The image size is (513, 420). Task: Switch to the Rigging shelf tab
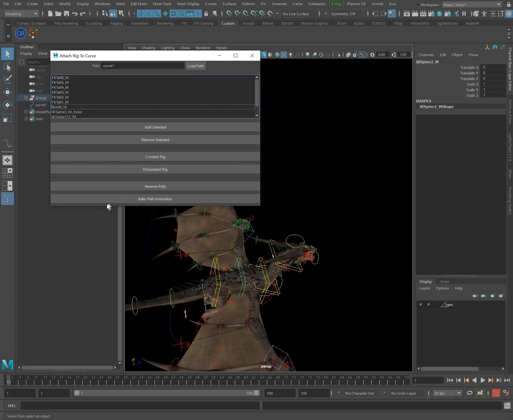(116, 23)
